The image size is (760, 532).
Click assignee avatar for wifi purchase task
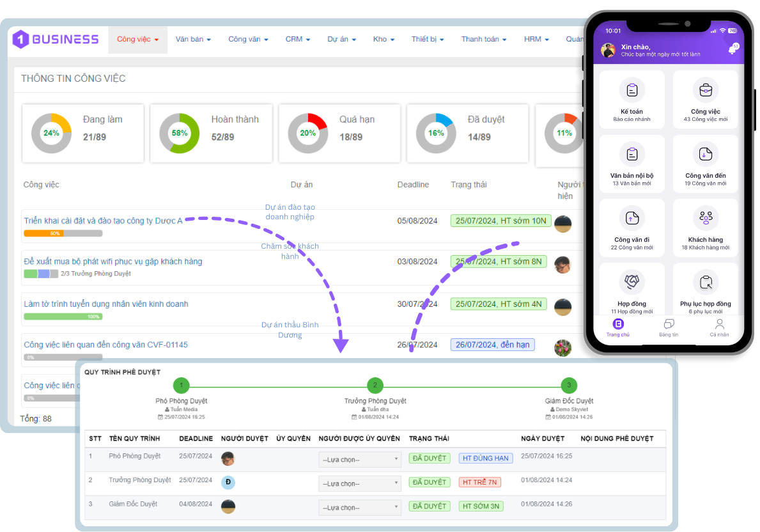click(x=562, y=265)
